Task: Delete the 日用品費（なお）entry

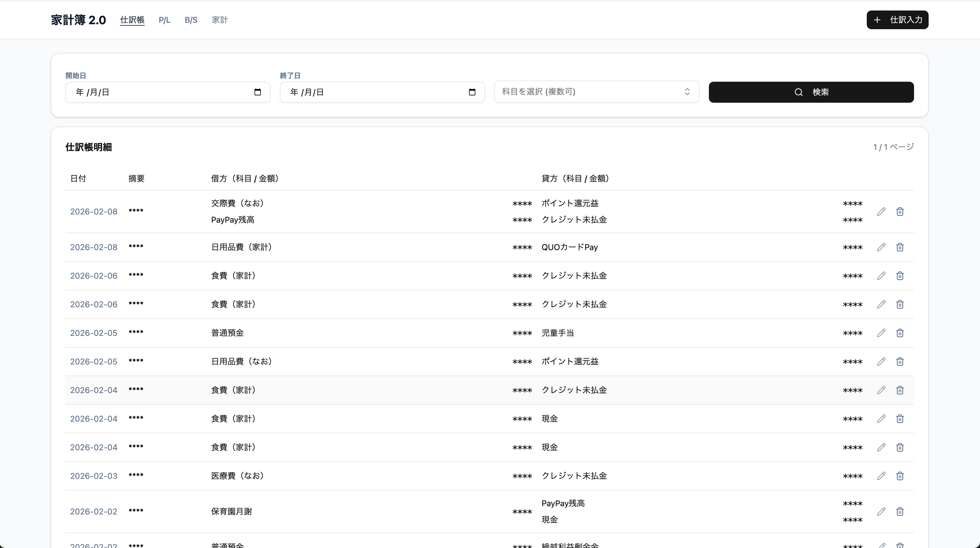Action: pyautogui.click(x=900, y=361)
